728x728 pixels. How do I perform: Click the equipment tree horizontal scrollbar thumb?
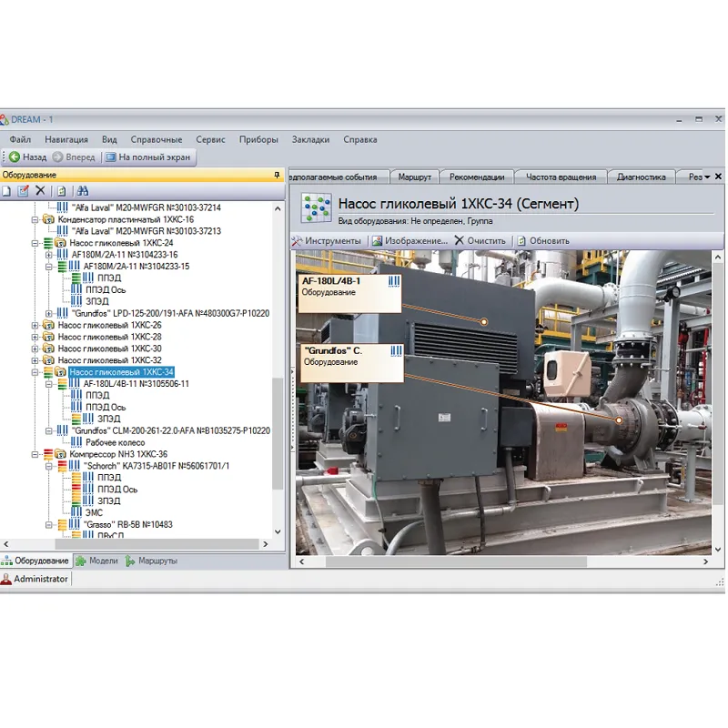tap(157, 543)
